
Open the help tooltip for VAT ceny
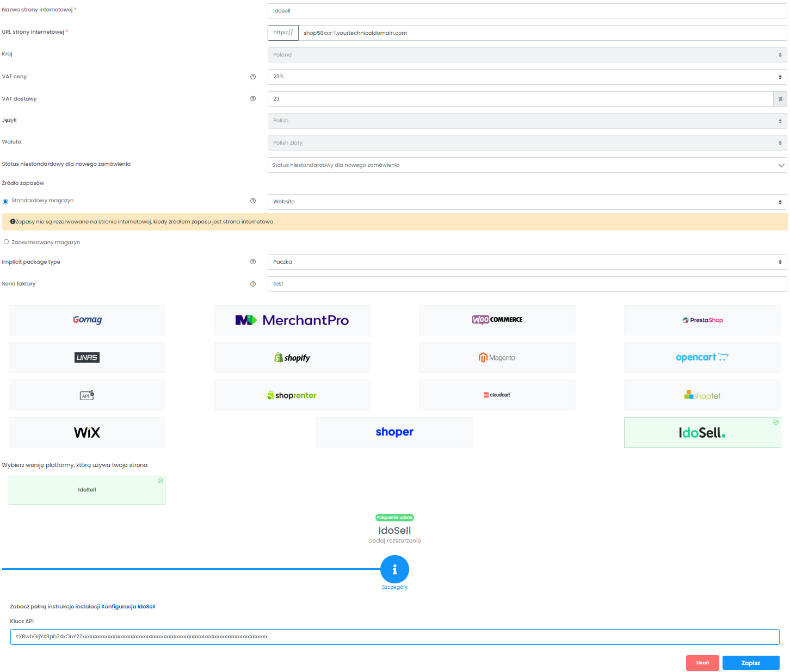253,77
